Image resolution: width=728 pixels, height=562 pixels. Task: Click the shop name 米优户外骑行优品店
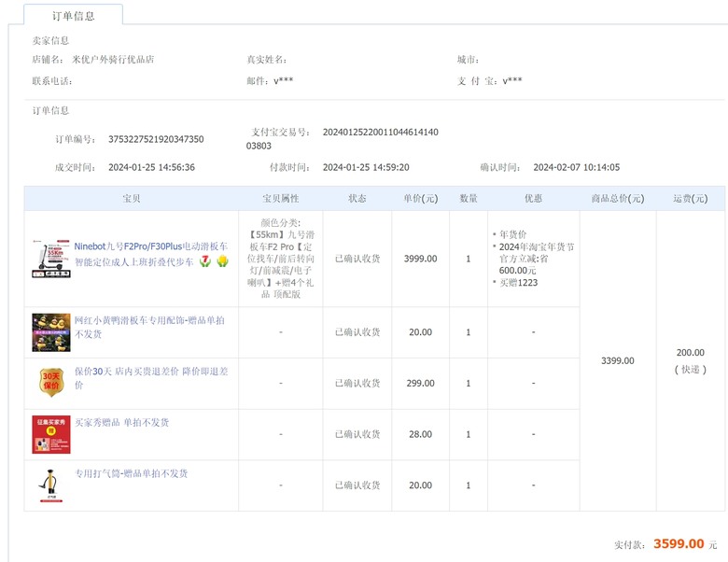(113, 60)
